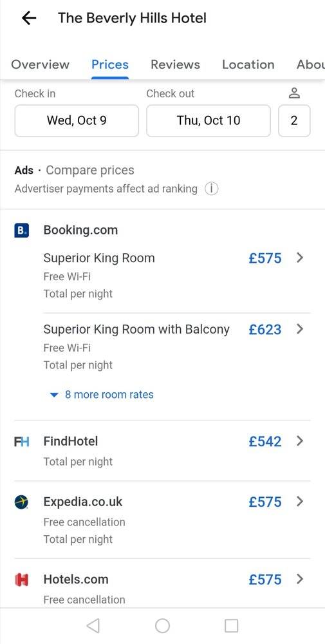This screenshot has height=644, width=325.
Task: Open Superior King Room with Balcony chevron
Action: [x=300, y=329]
